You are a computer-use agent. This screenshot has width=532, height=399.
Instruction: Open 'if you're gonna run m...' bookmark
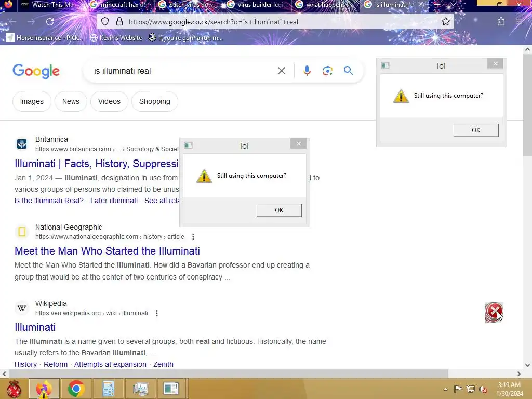point(186,37)
